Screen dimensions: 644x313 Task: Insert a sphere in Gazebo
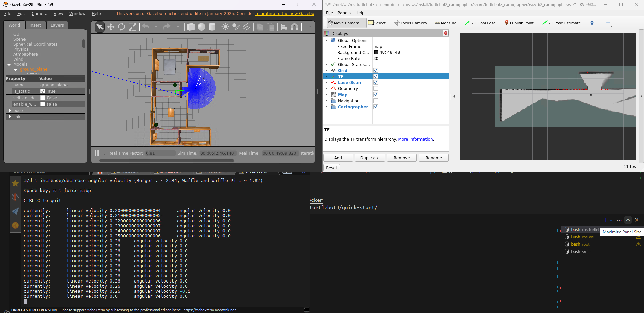click(x=201, y=27)
